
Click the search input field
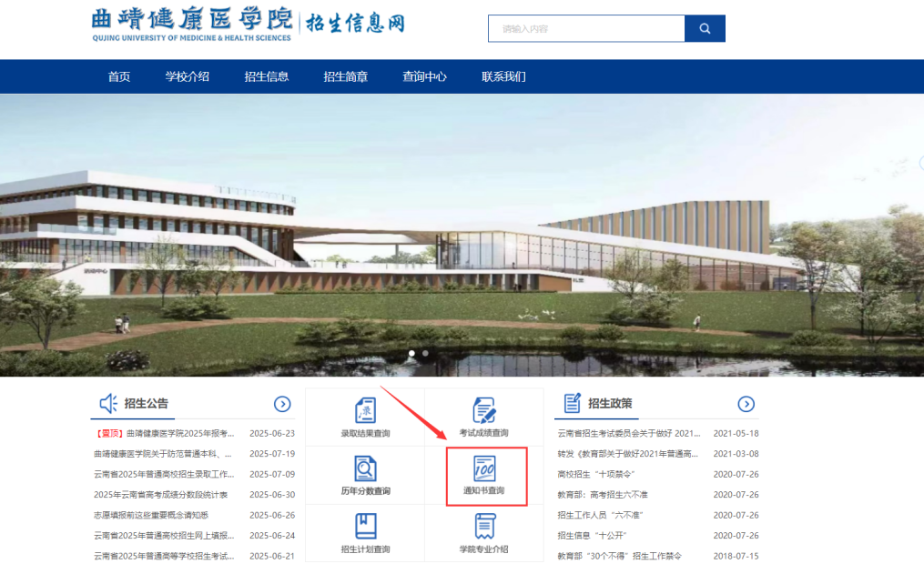tap(586, 28)
